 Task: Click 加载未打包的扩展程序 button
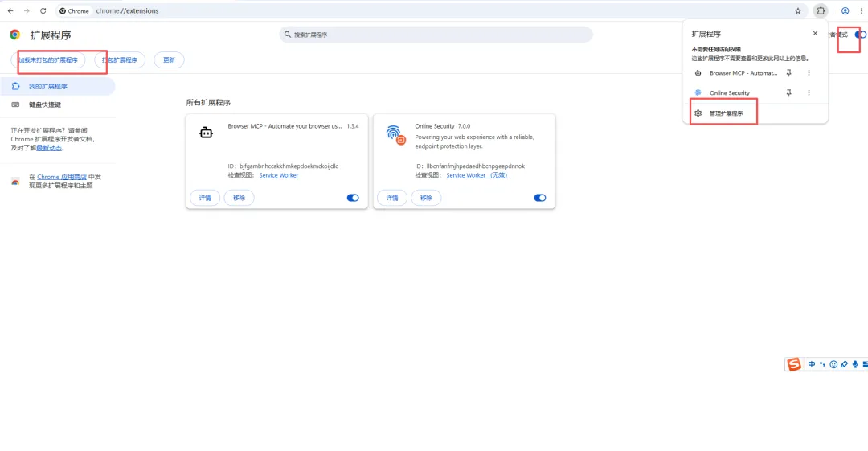(48, 59)
